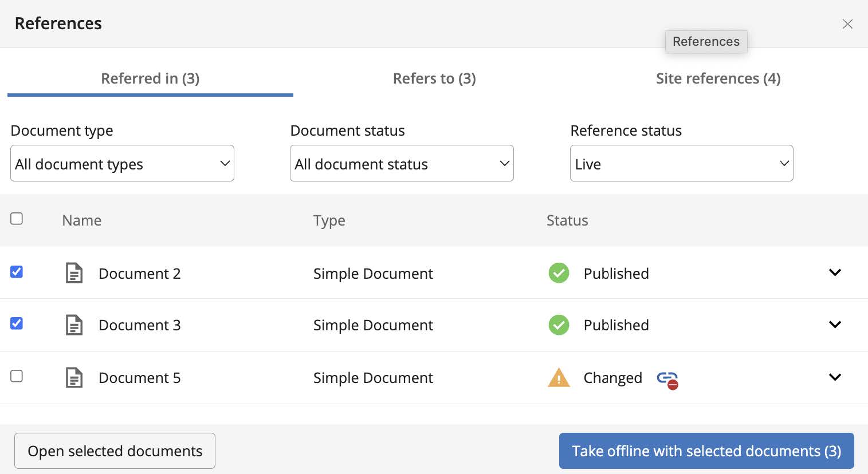
Task: Open the Document type dropdown
Action: pos(122,164)
